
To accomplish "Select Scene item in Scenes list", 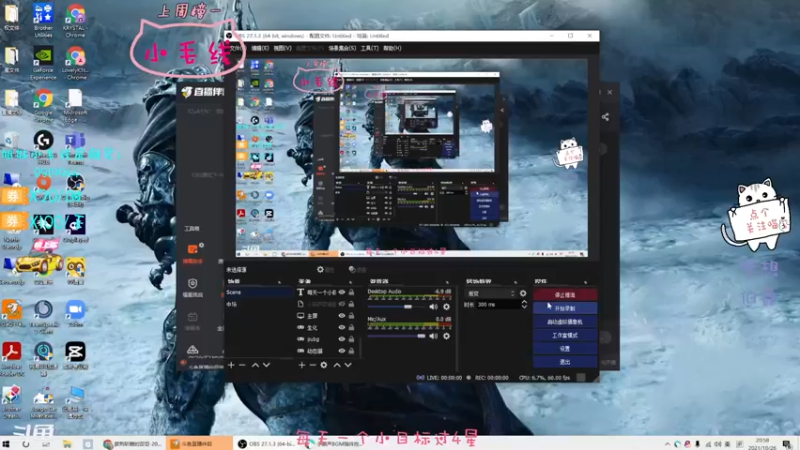I will click(x=259, y=292).
